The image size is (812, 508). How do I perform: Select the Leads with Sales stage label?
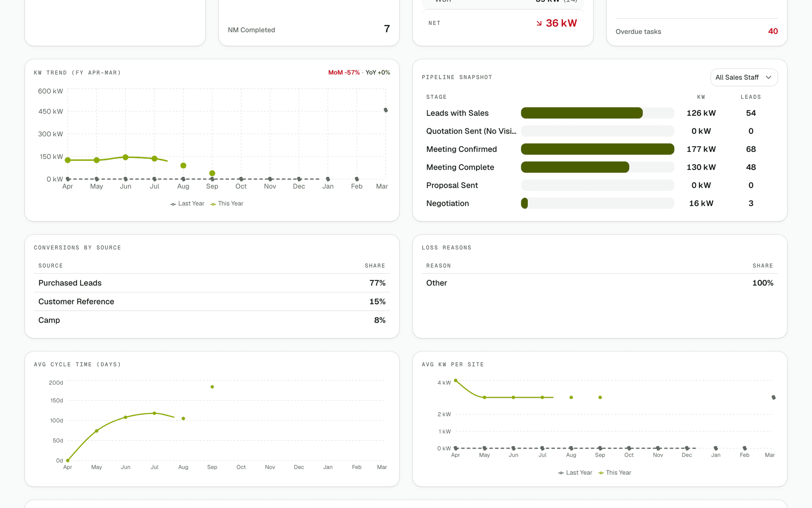(457, 113)
